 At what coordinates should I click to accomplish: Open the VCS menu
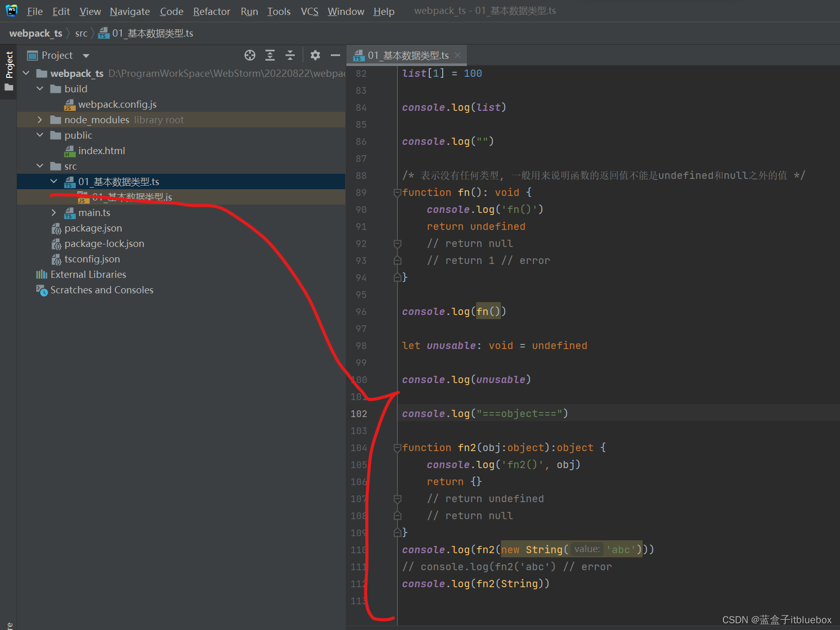pyautogui.click(x=310, y=11)
